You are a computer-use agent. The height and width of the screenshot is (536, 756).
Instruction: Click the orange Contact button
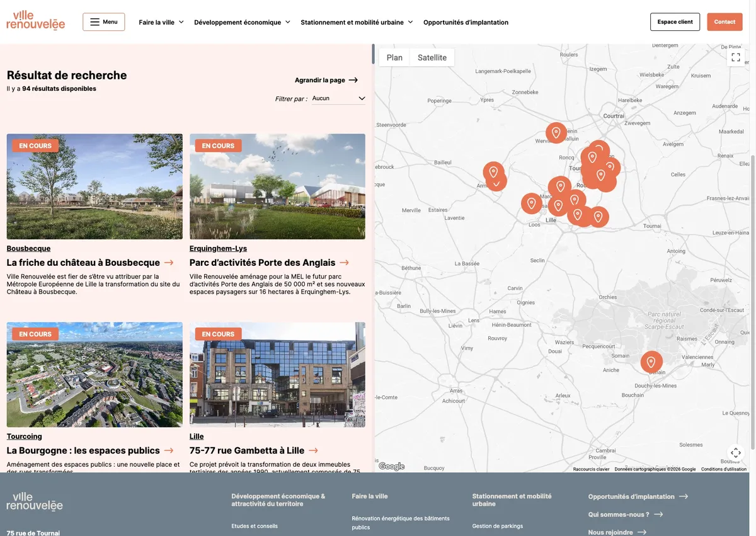pyautogui.click(x=724, y=22)
